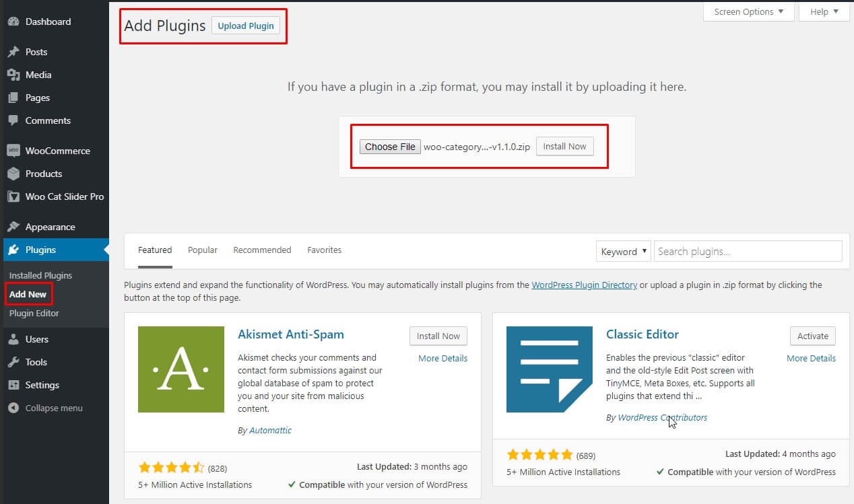
Task: Click the Dashboard gauge icon in sidebar
Action: coord(13,22)
